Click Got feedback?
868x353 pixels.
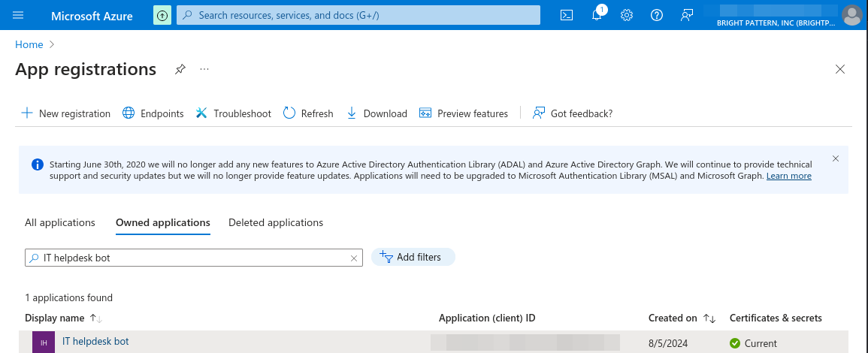pyautogui.click(x=572, y=113)
